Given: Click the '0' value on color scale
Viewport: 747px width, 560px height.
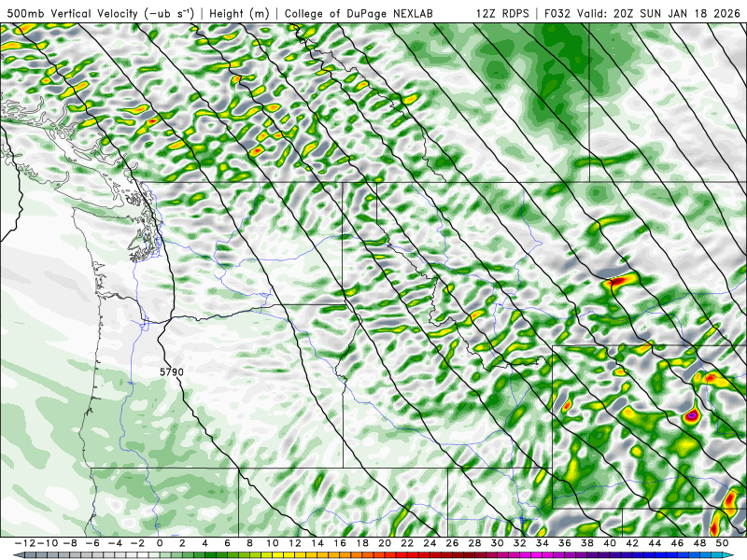Looking at the screenshot, I should pos(160,543).
